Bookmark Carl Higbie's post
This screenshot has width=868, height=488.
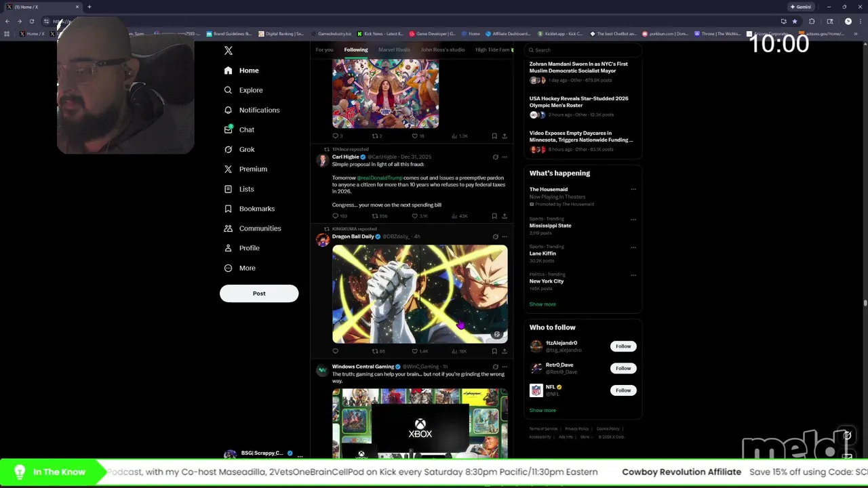(494, 216)
